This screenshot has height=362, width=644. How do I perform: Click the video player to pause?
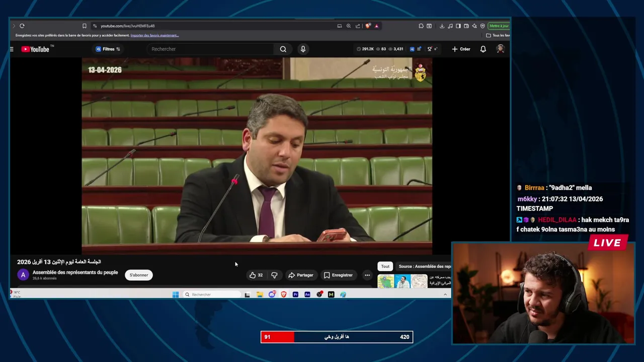[x=257, y=156]
